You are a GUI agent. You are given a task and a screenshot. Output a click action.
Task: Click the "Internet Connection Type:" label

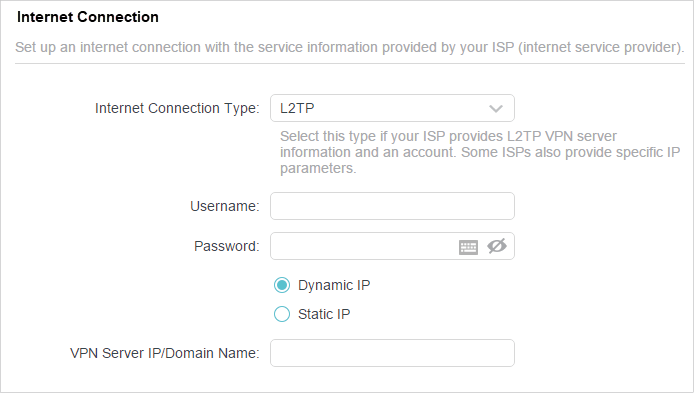177,108
